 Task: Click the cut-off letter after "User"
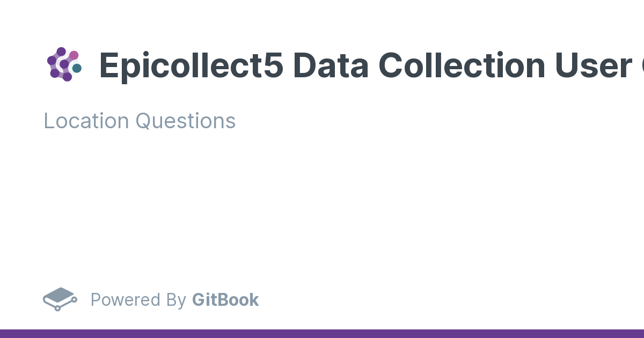641,65
